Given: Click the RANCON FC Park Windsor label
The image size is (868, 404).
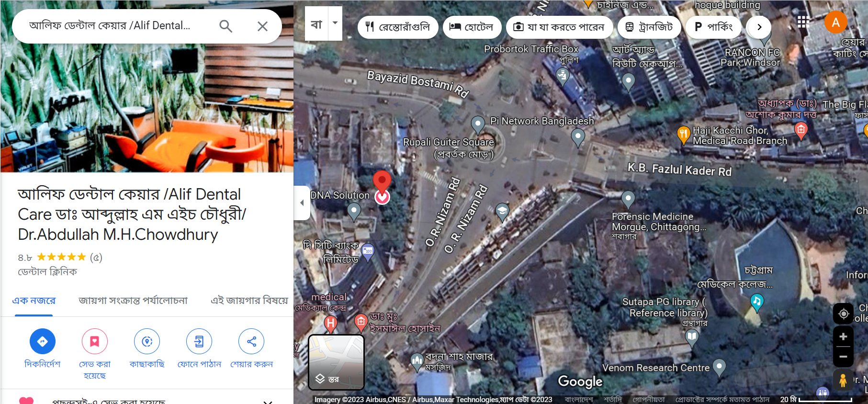Looking at the screenshot, I should (x=751, y=57).
